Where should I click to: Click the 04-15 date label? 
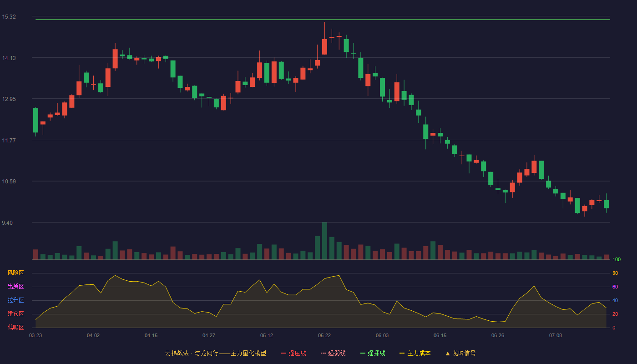coord(151,335)
